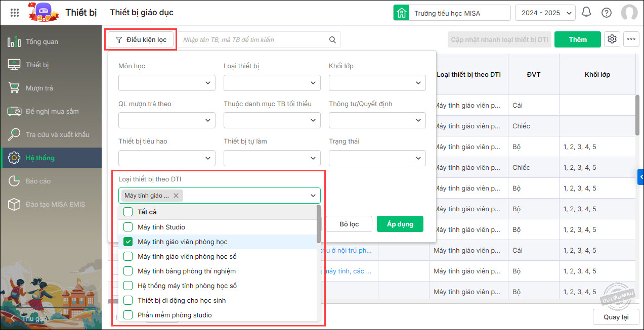644x330 pixels.
Task: Click the notification bell icon
Action: tap(586, 13)
